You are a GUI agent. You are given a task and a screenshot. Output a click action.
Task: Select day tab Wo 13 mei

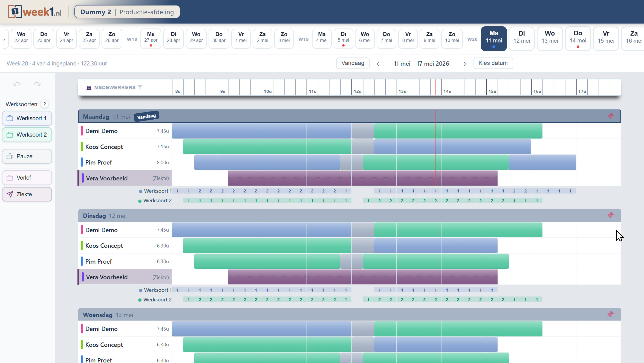coord(550,39)
